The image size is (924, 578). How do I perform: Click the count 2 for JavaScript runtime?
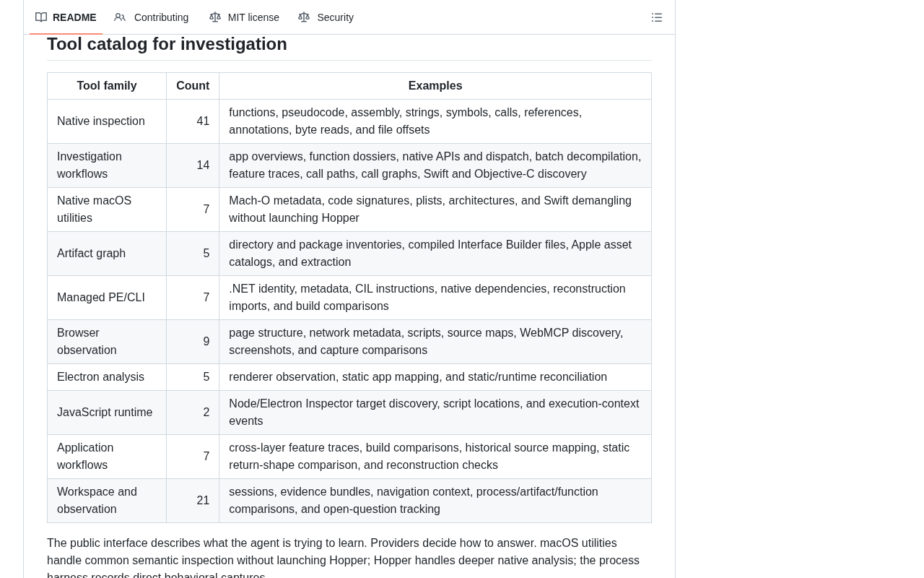pos(206,413)
